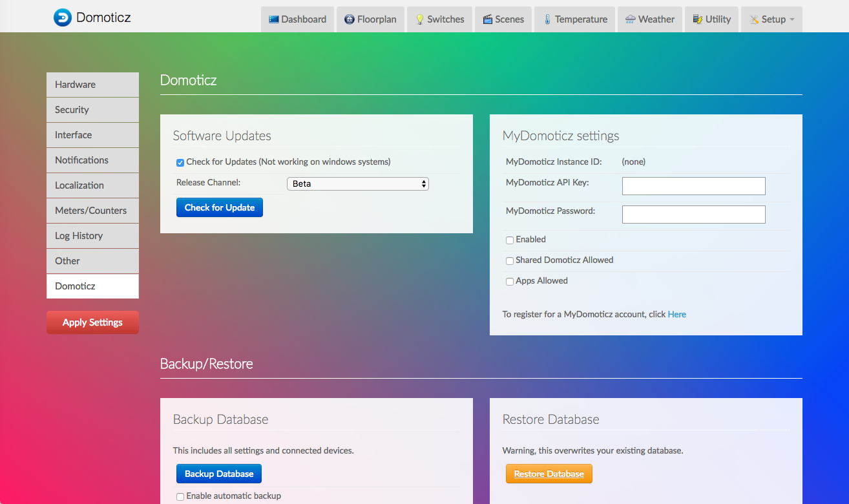Click the Restore Database heading
This screenshot has height=504, width=849.
(551, 419)
